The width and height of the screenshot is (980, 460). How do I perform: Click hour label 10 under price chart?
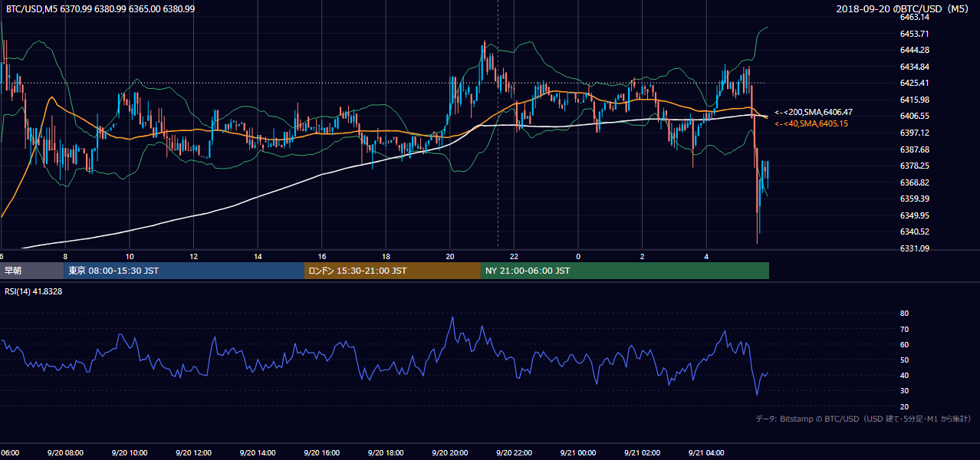(x=130, y=257)
